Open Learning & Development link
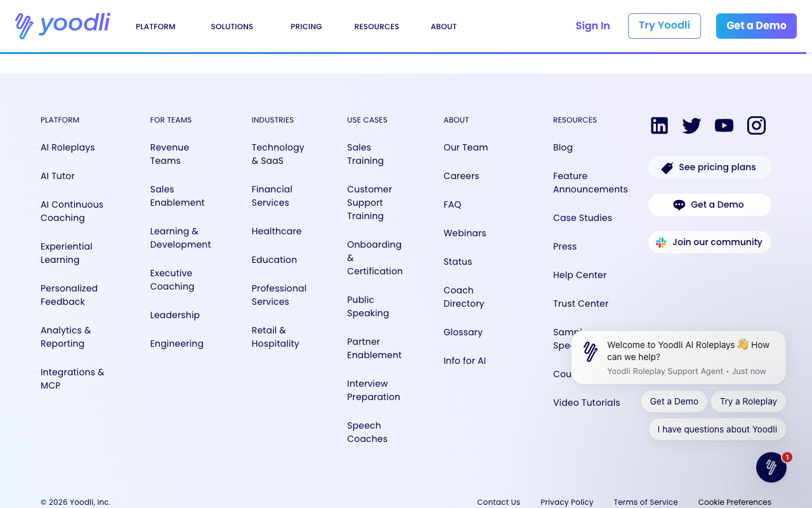Screen dimensions: 812x508 [x=181, y=238]
